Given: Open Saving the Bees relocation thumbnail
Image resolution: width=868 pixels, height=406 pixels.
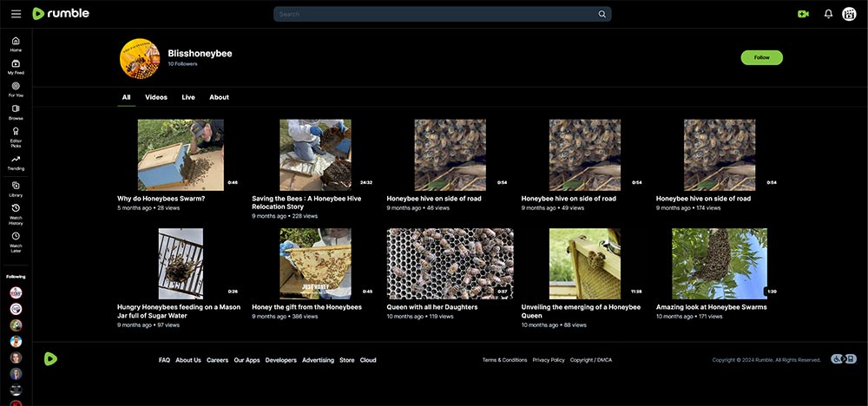Looking at the screenshot, I should click(x=316, y=155).
